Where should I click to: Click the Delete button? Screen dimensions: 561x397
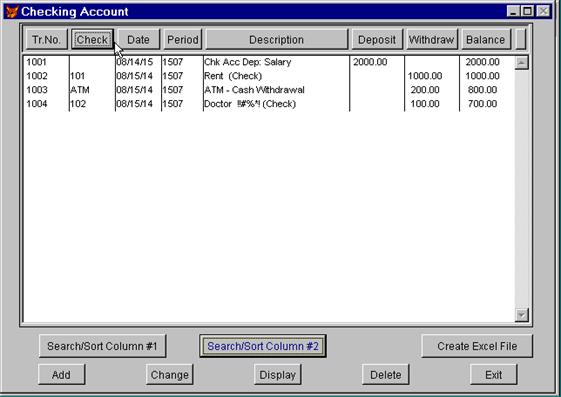pos(386,375)
